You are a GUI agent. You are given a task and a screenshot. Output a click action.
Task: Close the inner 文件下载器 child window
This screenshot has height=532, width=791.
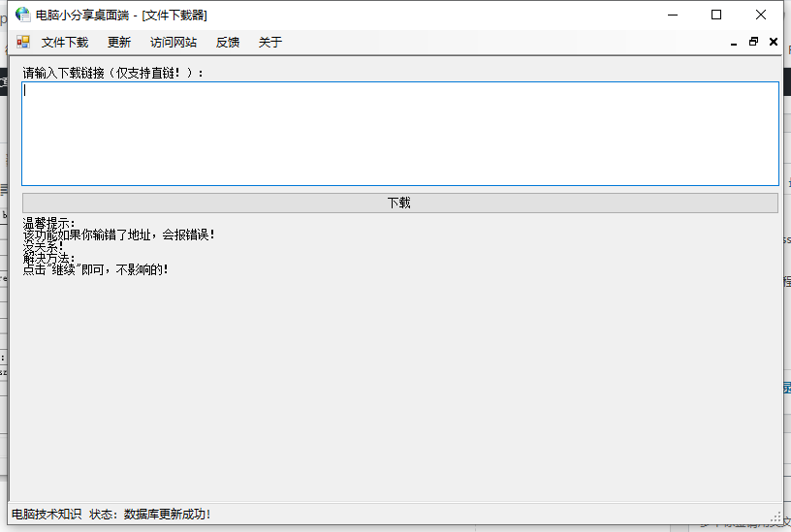[x=773, y=42]
